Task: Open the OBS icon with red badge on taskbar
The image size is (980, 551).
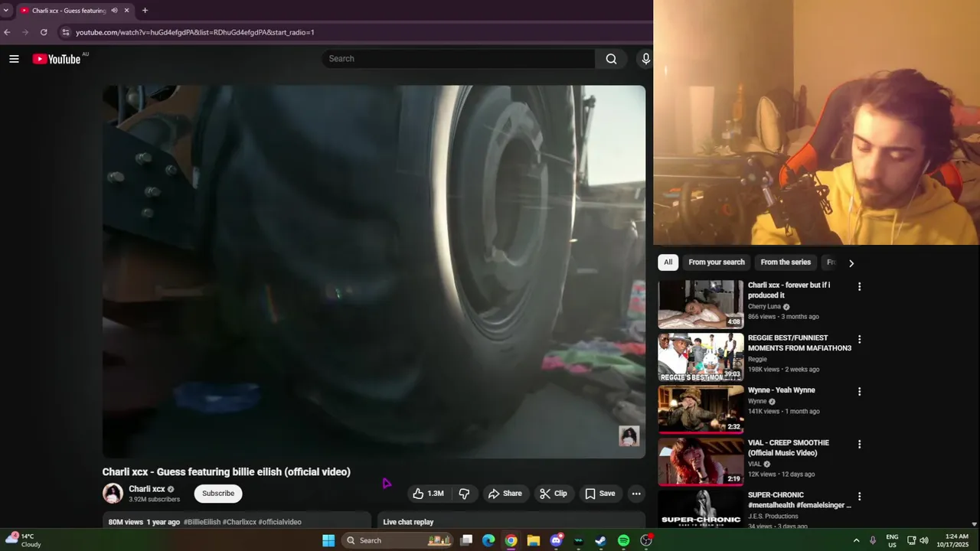Action: click(646, 540)
